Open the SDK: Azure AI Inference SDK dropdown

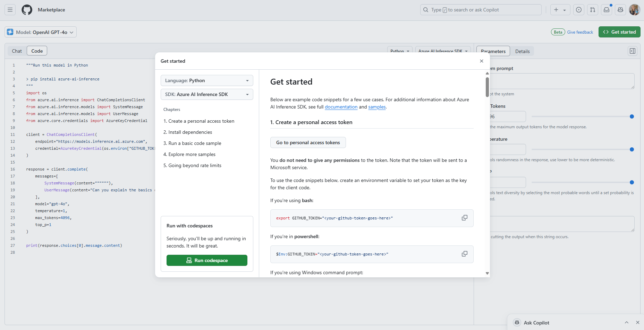click(207, 94)
